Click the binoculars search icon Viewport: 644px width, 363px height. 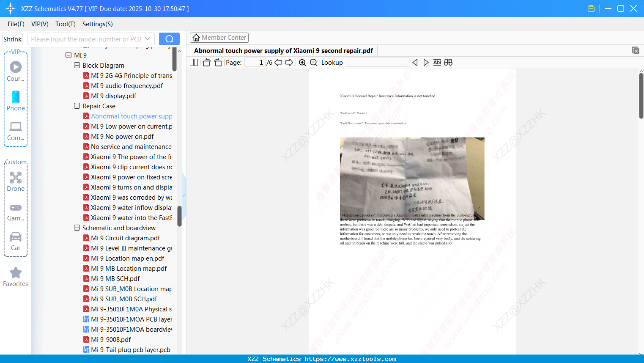(448, 63)
